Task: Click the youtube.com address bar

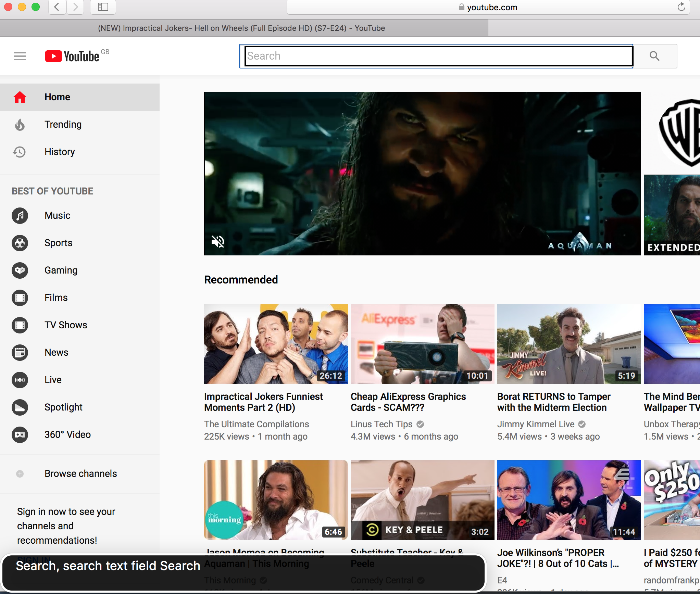Action: click(x=488, y=7)
